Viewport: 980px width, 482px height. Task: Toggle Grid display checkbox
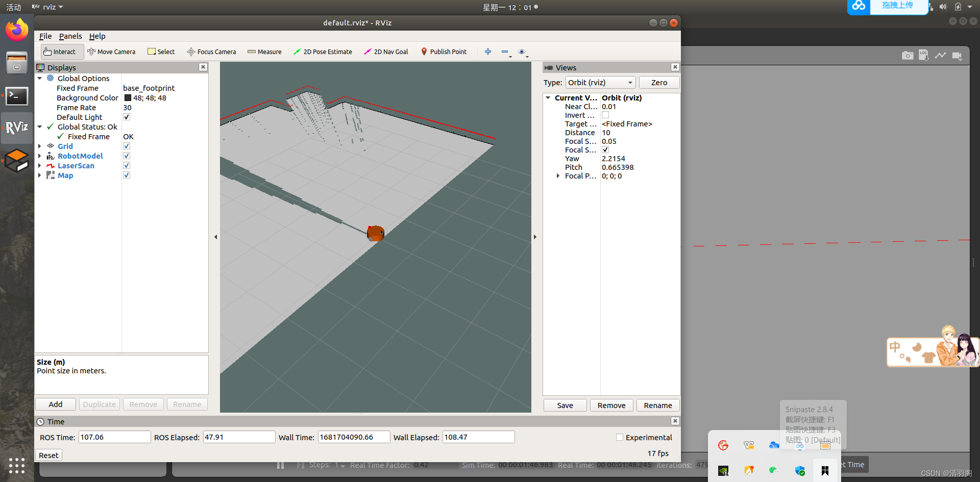(x=127, y=146)
